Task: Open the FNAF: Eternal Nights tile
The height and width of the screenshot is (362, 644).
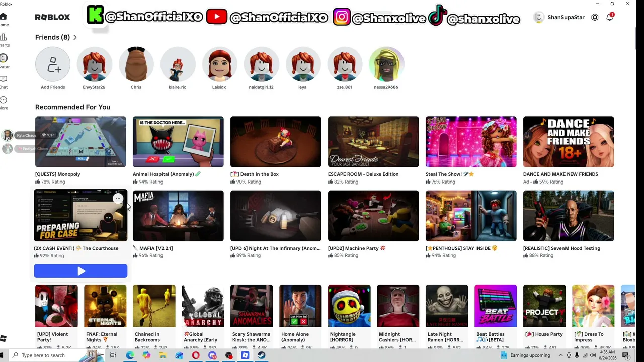Action: pyautogui.click(x=105, y=306)
